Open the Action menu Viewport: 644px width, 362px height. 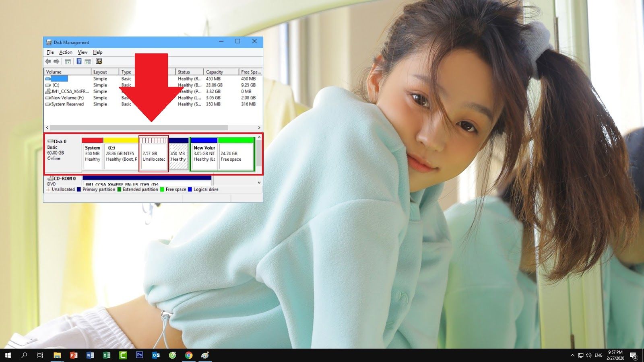coord(66,52)
